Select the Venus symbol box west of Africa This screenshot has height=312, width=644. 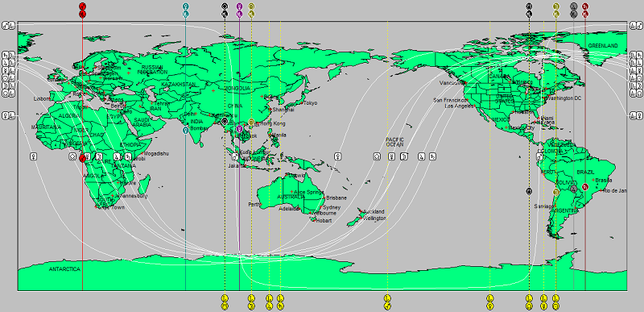pyautogui.click(x=34, y=156)
